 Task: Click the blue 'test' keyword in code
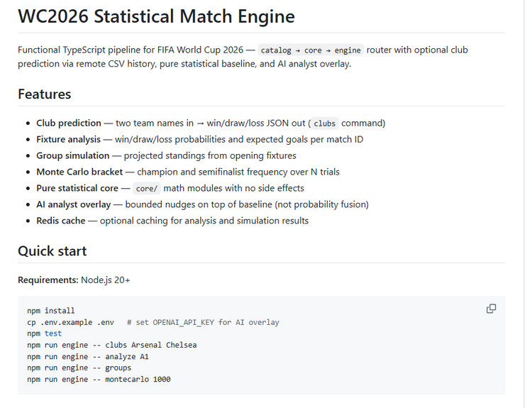click(x=53, y=333)
